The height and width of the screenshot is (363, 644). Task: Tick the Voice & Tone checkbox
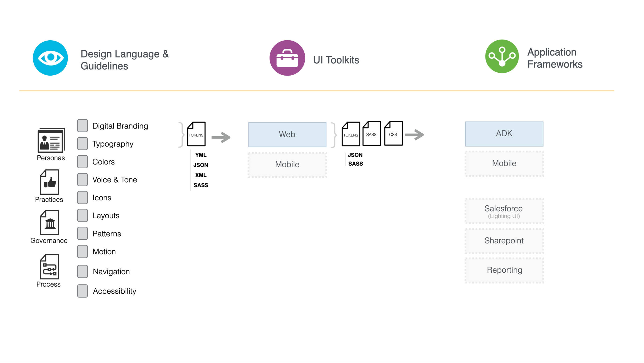pyautogui.click(x=82, y=180)
